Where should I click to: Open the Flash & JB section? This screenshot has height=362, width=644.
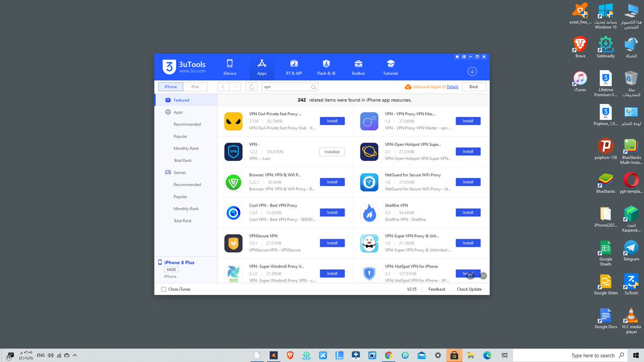[326, 67]
